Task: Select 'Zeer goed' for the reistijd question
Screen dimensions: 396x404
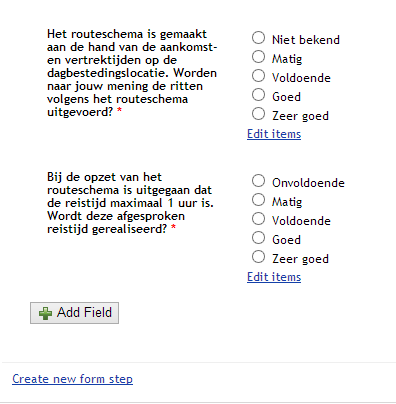Action: pos(258,257)
